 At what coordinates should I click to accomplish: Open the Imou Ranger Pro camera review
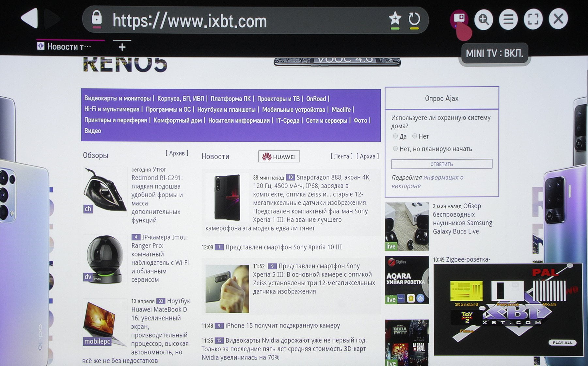(160, 258)
